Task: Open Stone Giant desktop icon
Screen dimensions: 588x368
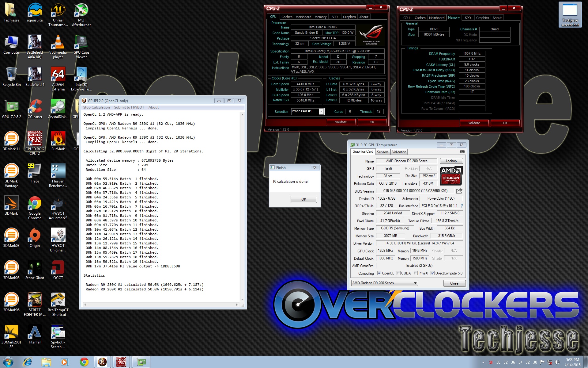Action: pos(35,270)
